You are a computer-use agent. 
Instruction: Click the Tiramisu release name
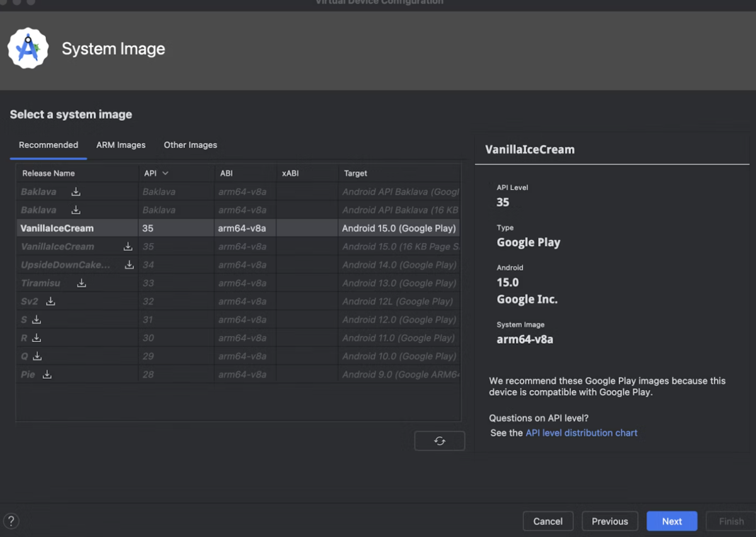(x=40, y=283)
